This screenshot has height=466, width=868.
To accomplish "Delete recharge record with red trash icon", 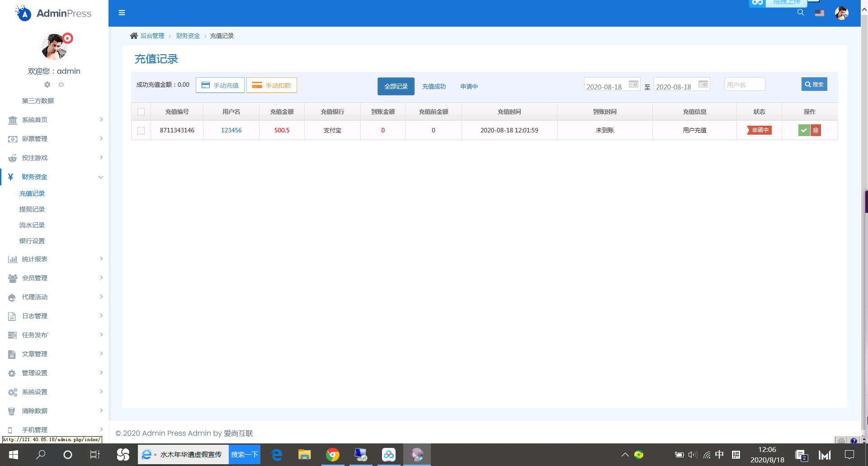I will click(816, 130).
